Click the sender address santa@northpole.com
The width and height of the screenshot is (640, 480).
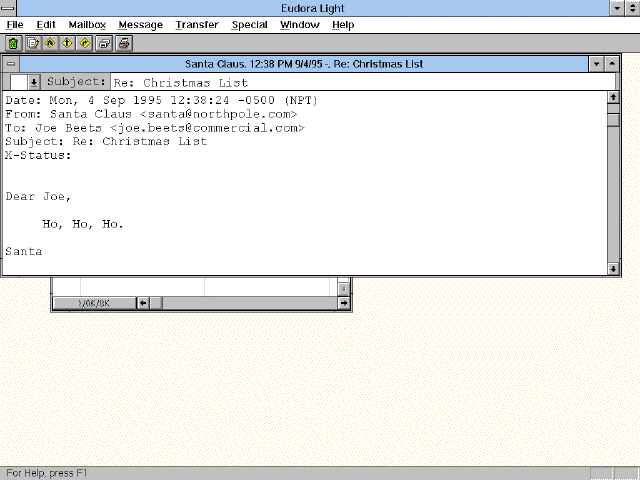point(218,114)
